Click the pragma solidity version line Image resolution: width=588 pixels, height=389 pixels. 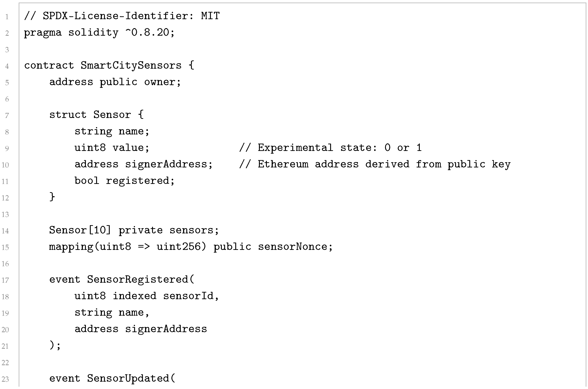tap(99, 33)
